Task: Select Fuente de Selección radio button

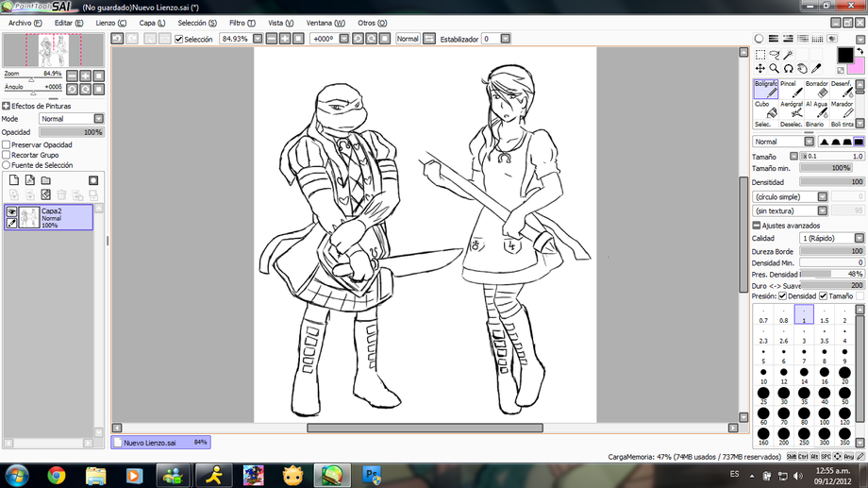Action: (7, 165)
